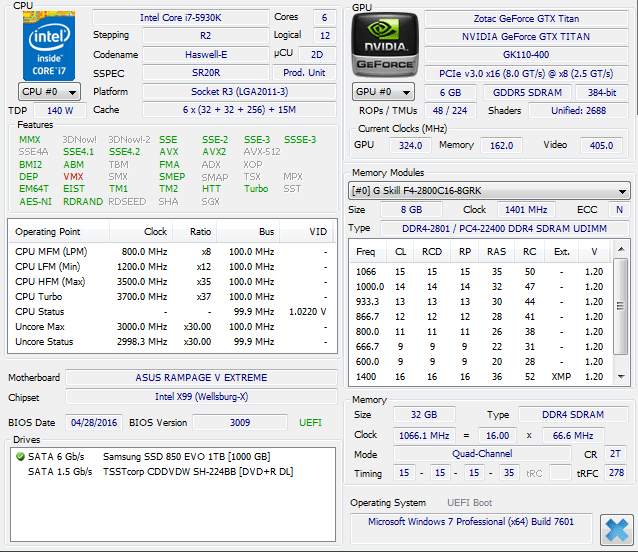Screen dimensions: 638x552
Task: Click the Socket R3 (LGA2011-3) platform field
Action: 239,92
